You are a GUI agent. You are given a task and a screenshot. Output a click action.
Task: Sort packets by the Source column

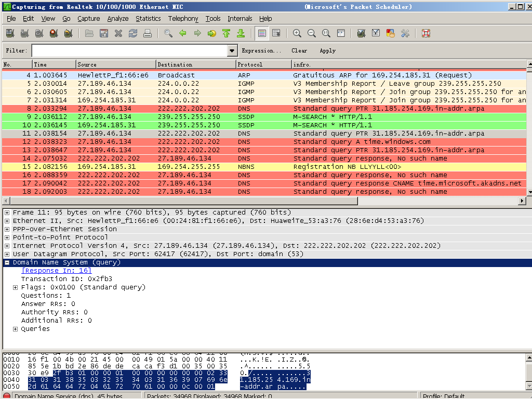pos(116,64)
